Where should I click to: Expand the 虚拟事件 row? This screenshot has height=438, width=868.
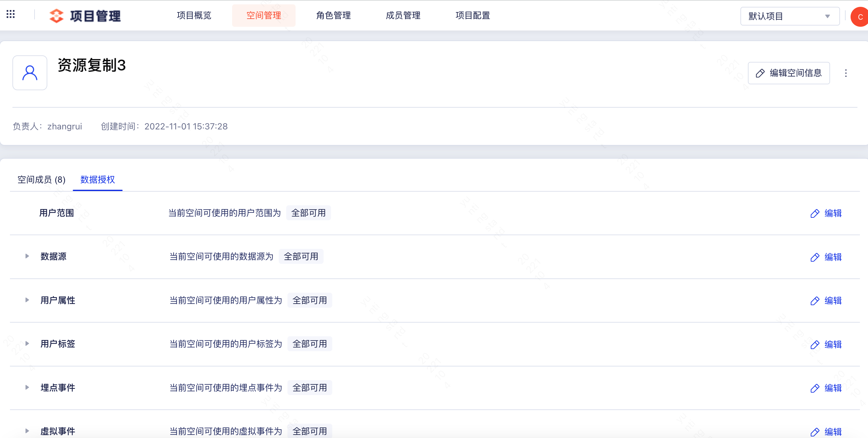coord(27,431)
